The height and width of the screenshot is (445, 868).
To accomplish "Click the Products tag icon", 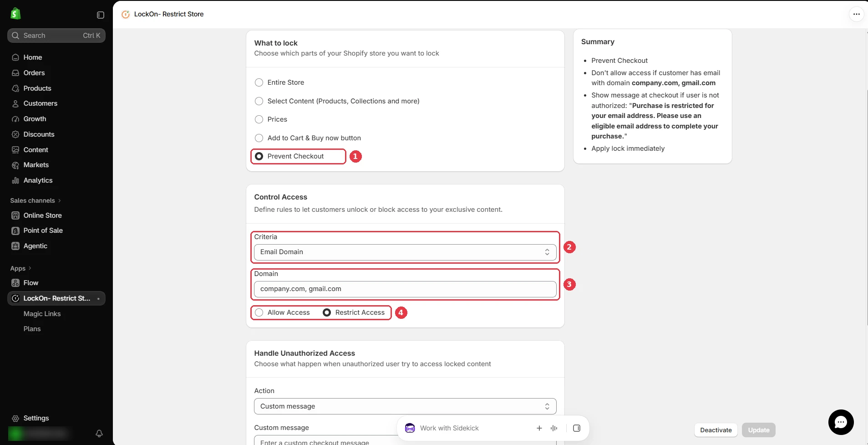I will click(x=15, y=88).
